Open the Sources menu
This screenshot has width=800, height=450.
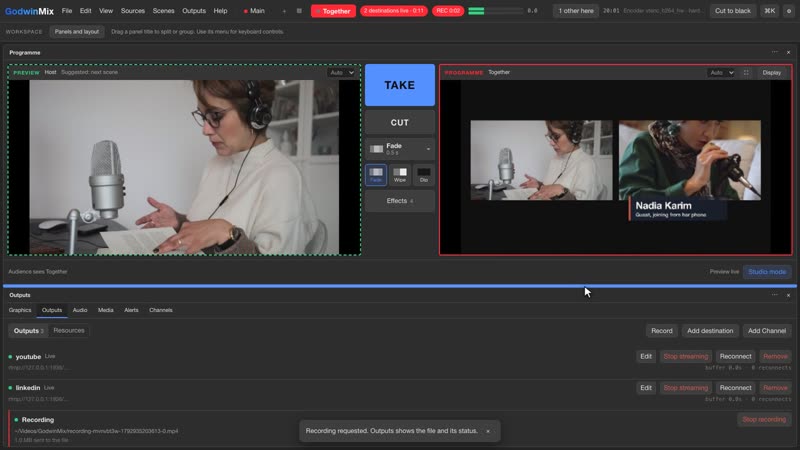[133, 11]
